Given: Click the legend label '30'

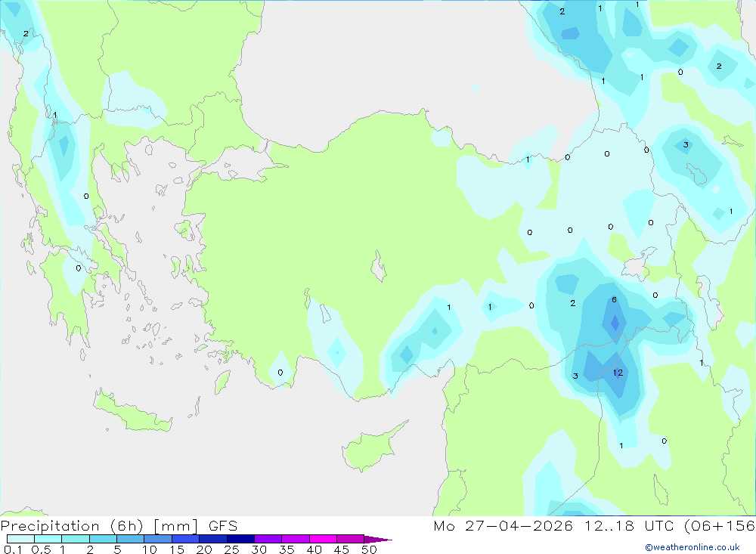Looking at the screenshot, I should [259, 549].
